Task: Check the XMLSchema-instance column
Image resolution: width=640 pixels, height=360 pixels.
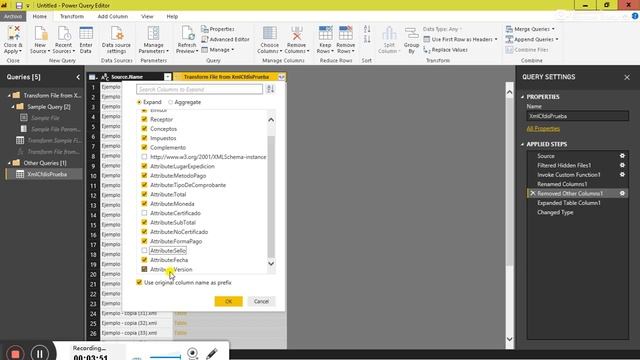Action: [144, 157]
